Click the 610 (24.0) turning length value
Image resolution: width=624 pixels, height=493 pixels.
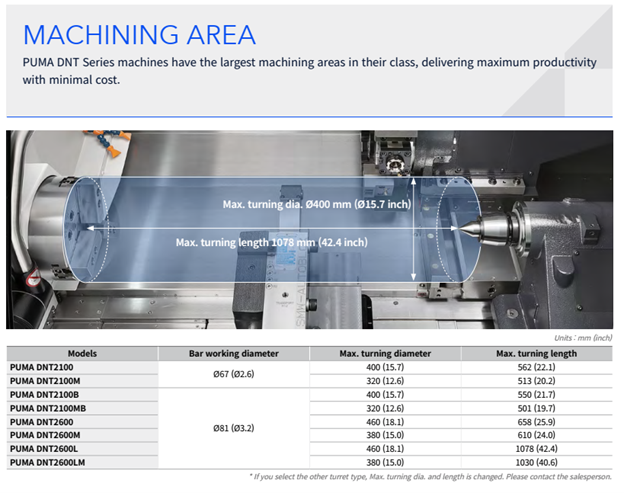tap(536, 435)
